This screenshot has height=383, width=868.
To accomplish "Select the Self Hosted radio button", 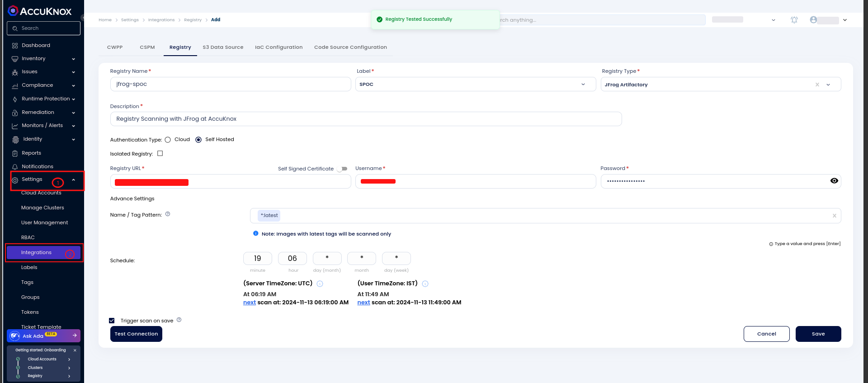I will (x=198, y=140).
